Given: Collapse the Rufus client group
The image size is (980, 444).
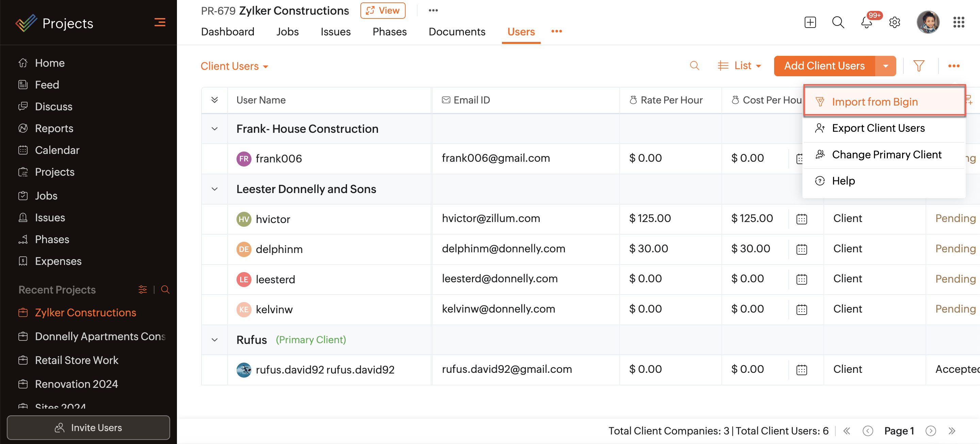Looking at the screenshot, I should coord(215,340).
